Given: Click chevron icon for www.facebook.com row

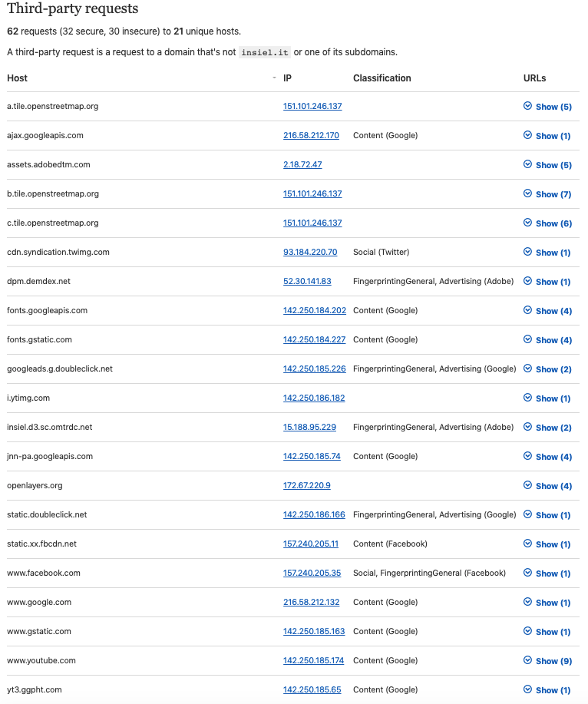Looking at the screenshot, I should (x=527, y=573).
